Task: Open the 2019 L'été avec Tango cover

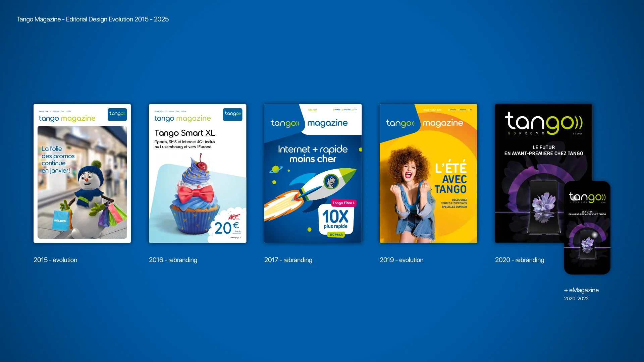Action: click(x=428, y=173)
